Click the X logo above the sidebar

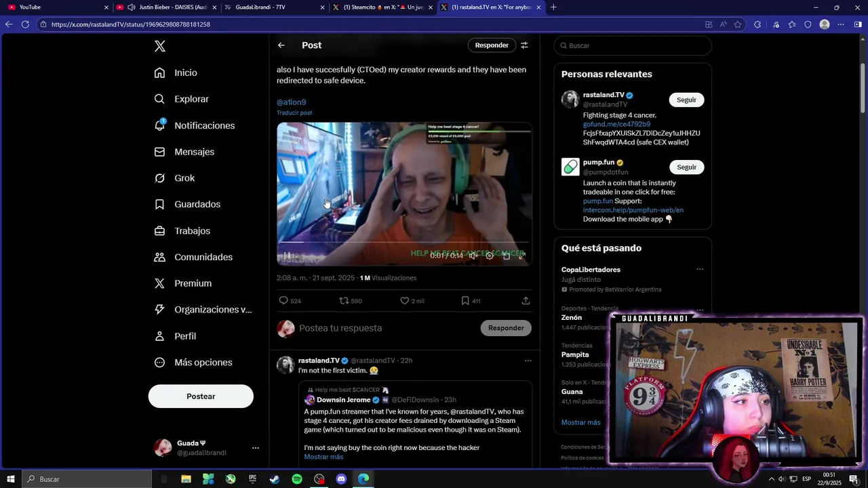pos(160,46)
